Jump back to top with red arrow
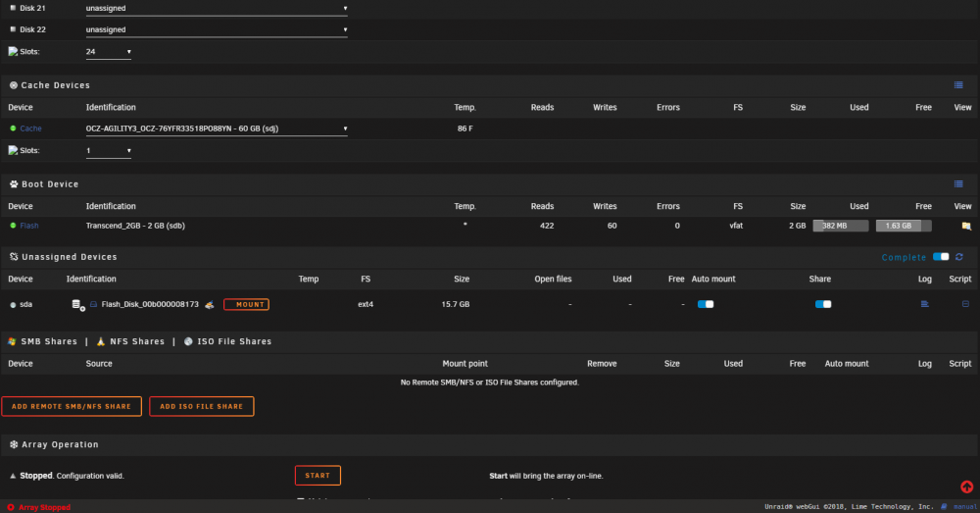 967,487
